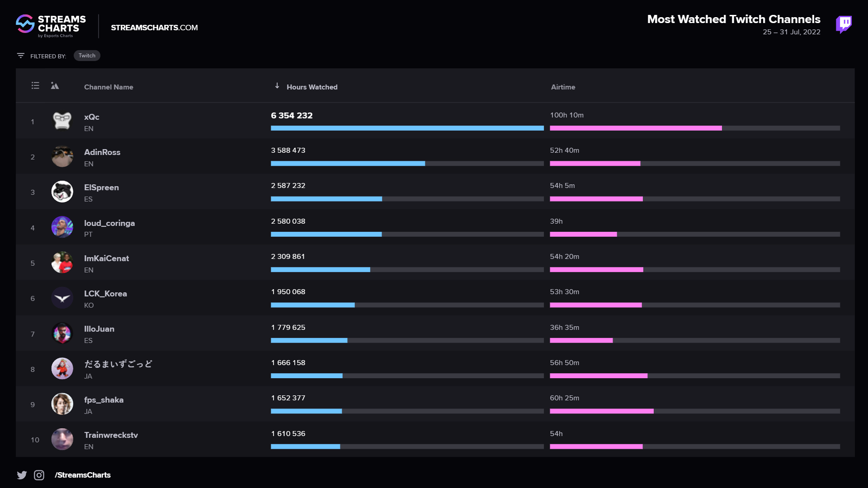Sort by Airtime column header
Viewport: 868px width, 488px height.
click(x=563, y=87)
